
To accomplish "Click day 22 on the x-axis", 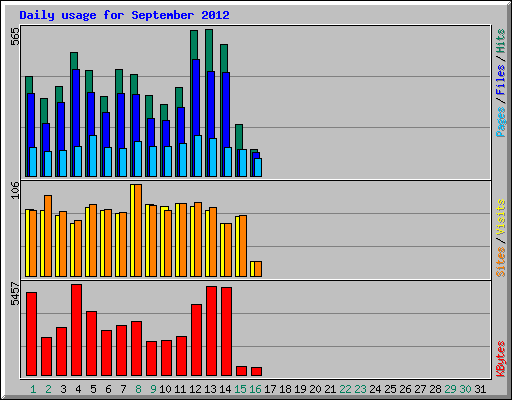I will coord(345,389).
